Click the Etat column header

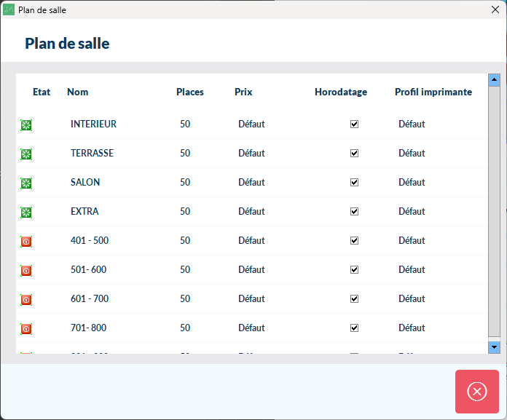(42, 92)
